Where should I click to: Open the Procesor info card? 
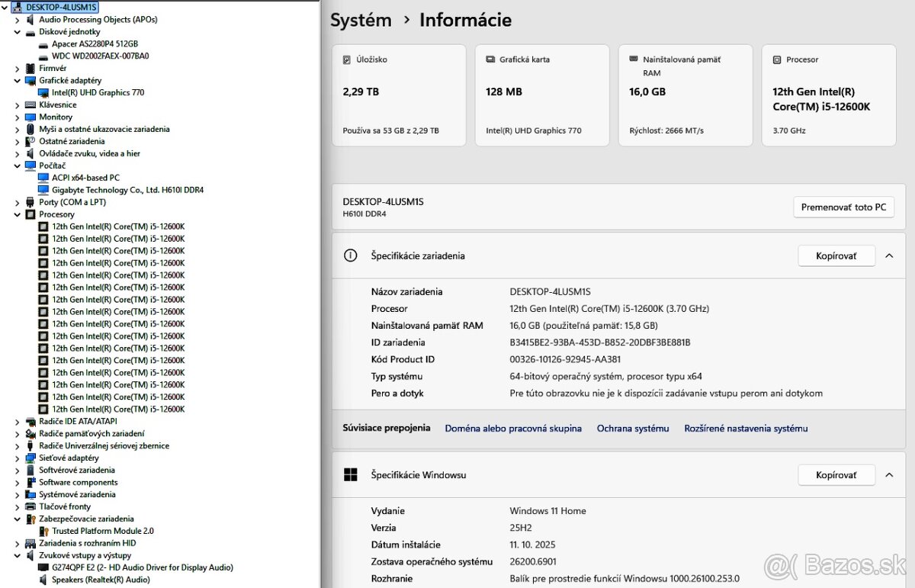tap(828, 95)
